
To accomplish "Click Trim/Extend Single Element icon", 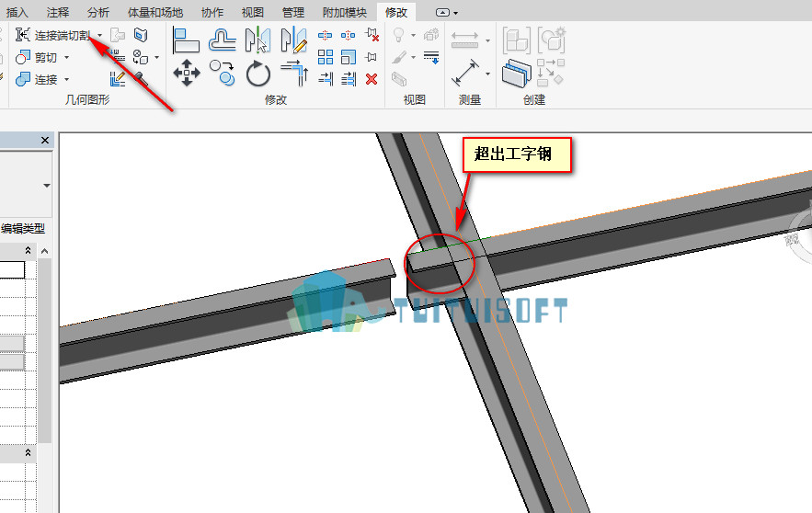I will tap(326, 79).
